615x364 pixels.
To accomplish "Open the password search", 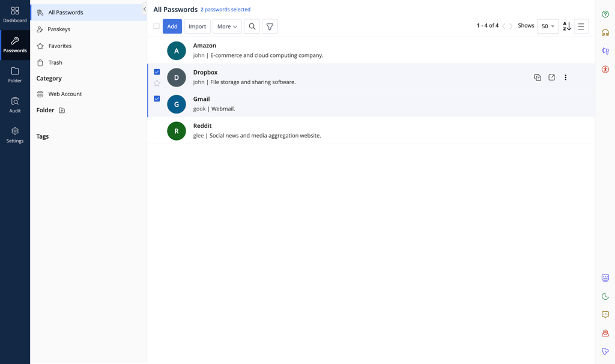I will pyautogui.click(x=252, y=26).
